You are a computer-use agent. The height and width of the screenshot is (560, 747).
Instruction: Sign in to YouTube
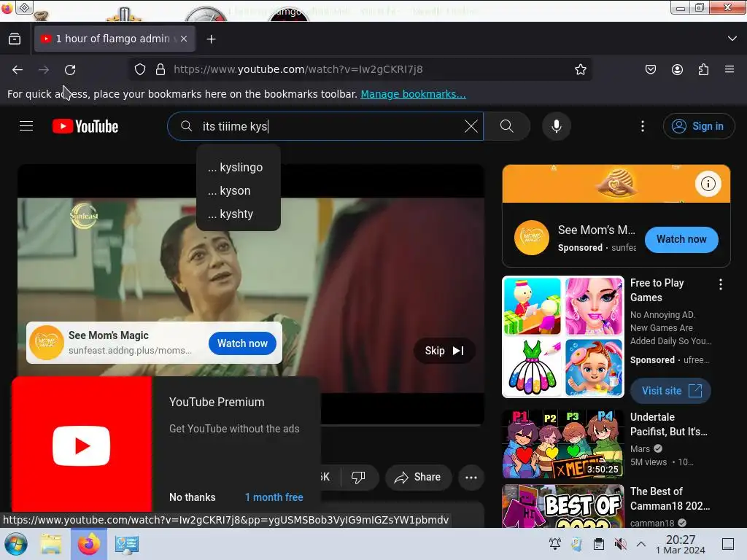698,126
